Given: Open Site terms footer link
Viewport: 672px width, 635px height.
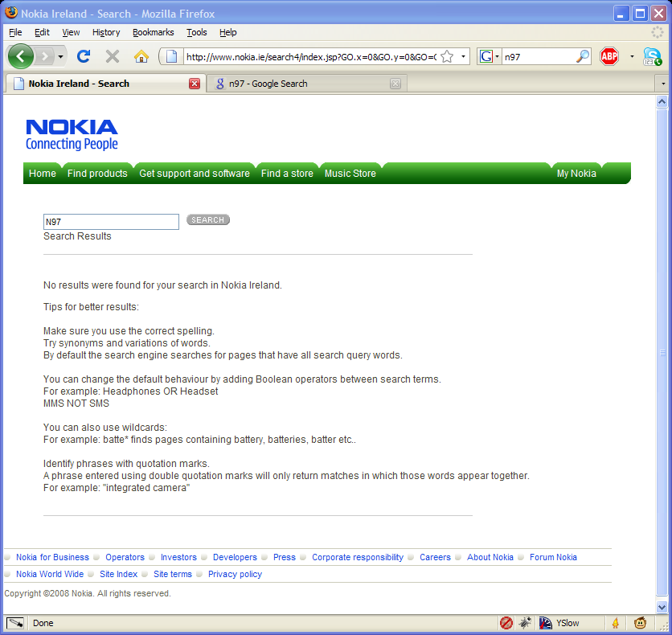Looking at the screenshot, I should (173, 574).
